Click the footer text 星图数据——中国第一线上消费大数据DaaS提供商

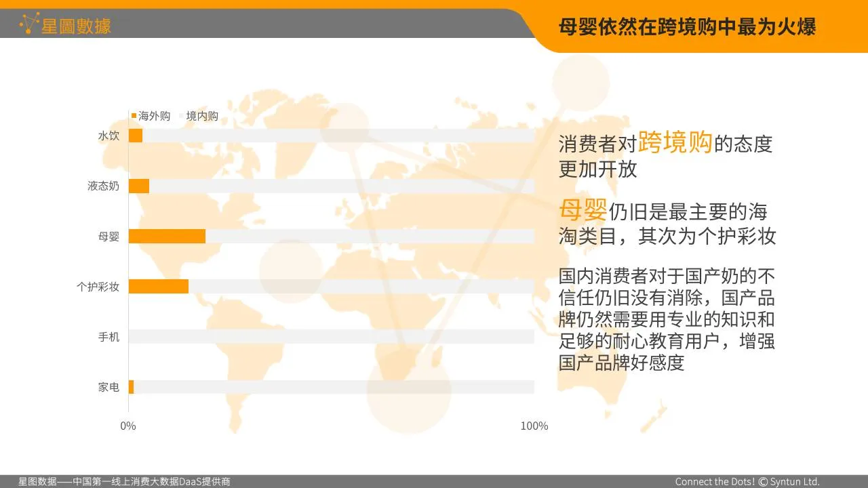pyautogui.click(x=124, y=482)
